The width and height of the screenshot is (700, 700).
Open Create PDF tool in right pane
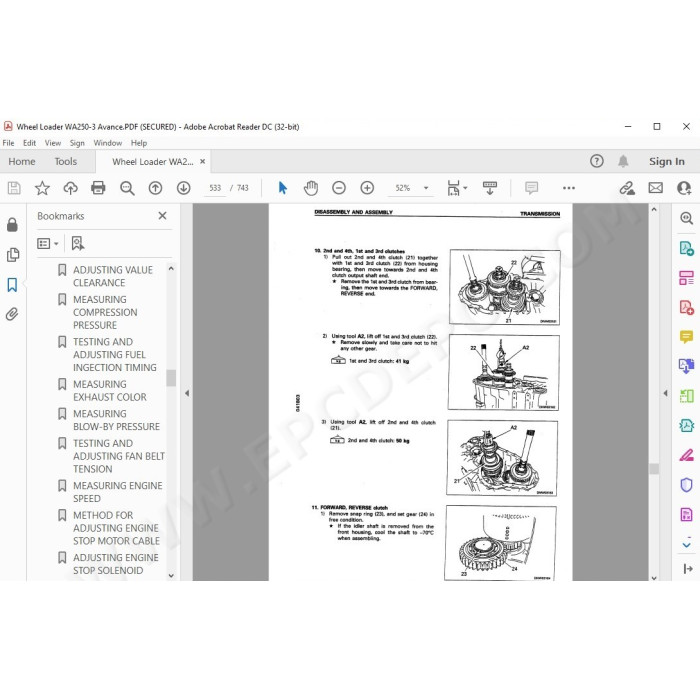coord(686,307)
